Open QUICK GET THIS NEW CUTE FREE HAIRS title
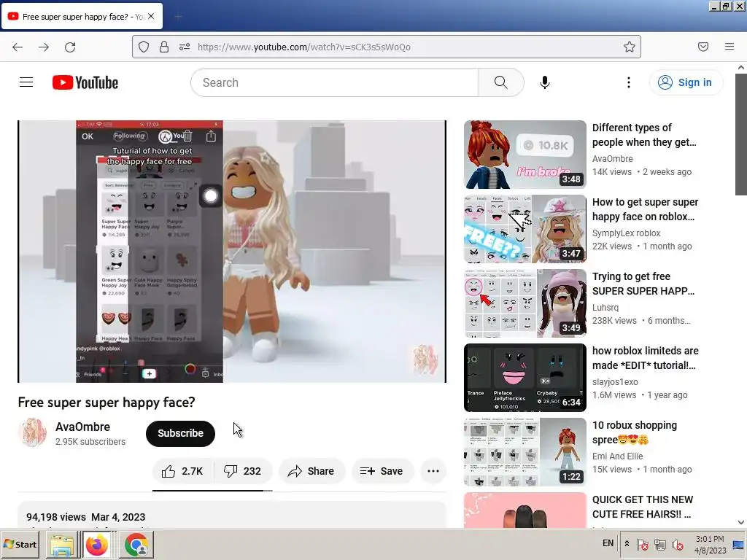 pos(643,507)
